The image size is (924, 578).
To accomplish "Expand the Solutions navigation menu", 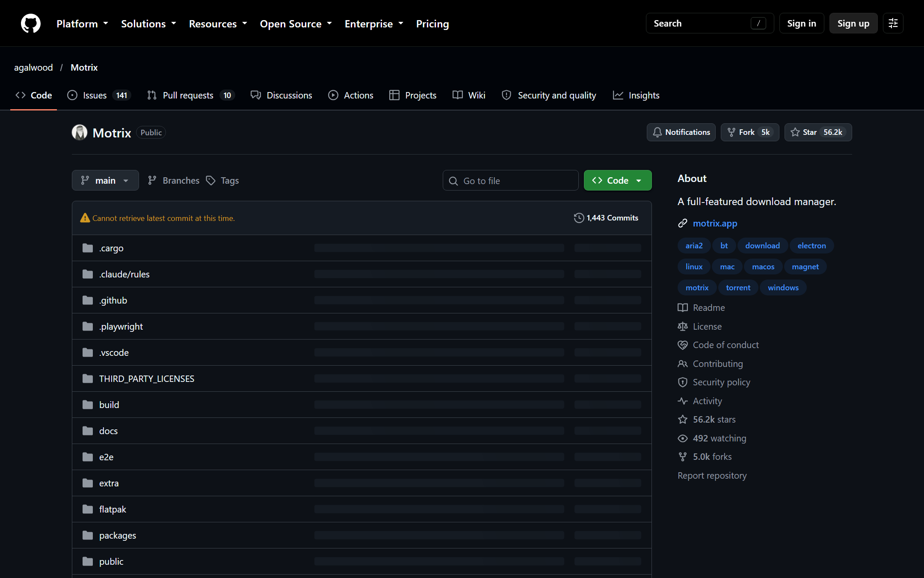I will 148,24.
